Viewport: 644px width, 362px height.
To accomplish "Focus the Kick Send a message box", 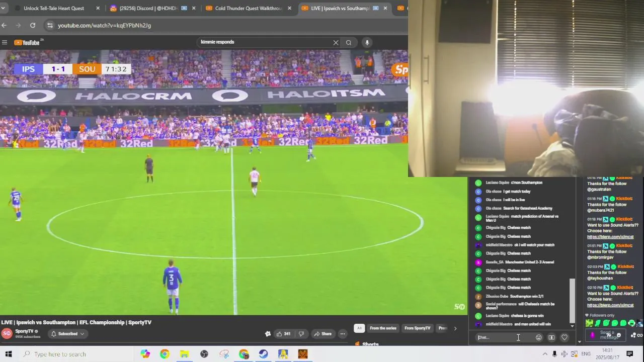I will (605, 335).
